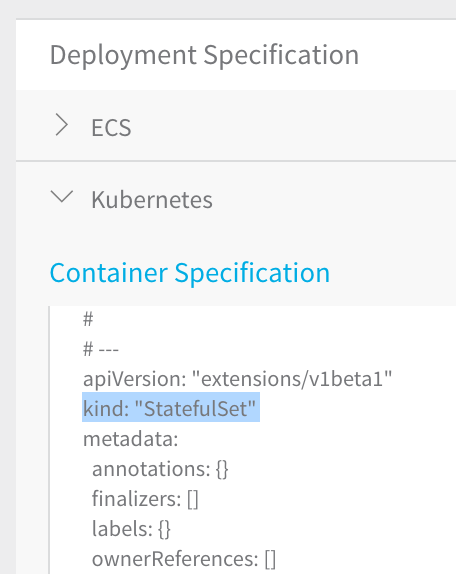The height and width of the screenshot is (574, 456).
Task: Click the annotations line in YAML
Action: (x=160, y=469)
